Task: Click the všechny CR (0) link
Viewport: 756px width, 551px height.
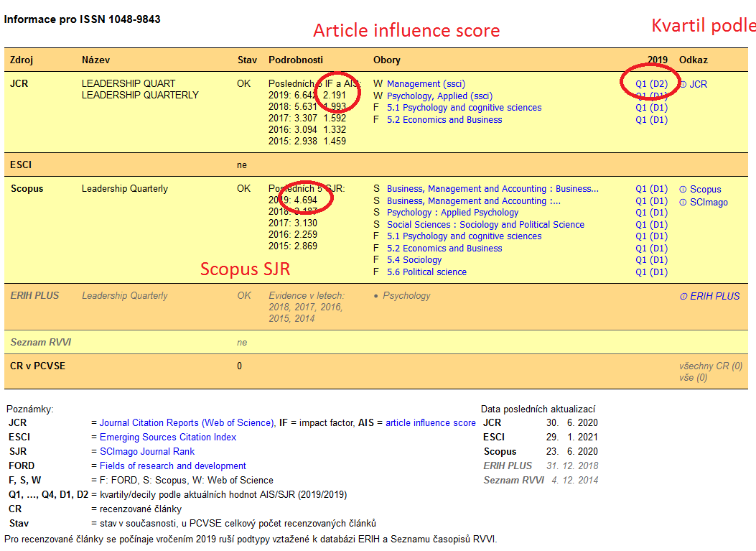Action: pos(710,366)
